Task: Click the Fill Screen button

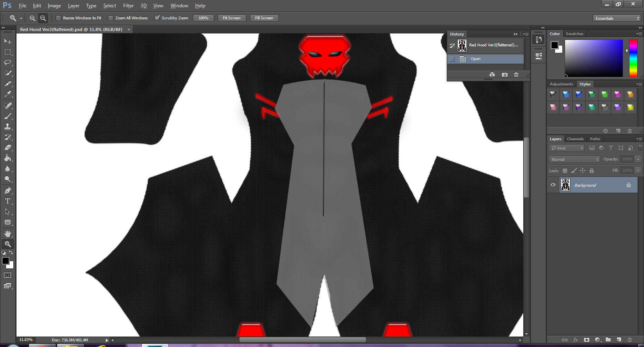Action: pos(264,18)
